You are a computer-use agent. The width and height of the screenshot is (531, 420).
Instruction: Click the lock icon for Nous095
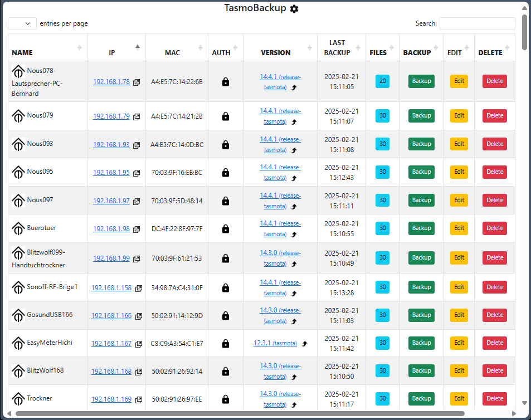point(226,173)
